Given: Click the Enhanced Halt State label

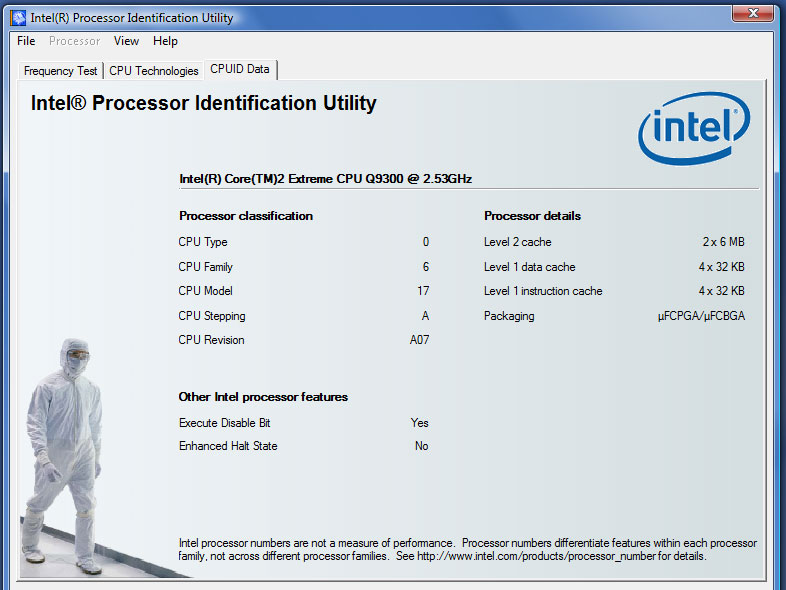Looking at the screenshot, I should (228, 446).
